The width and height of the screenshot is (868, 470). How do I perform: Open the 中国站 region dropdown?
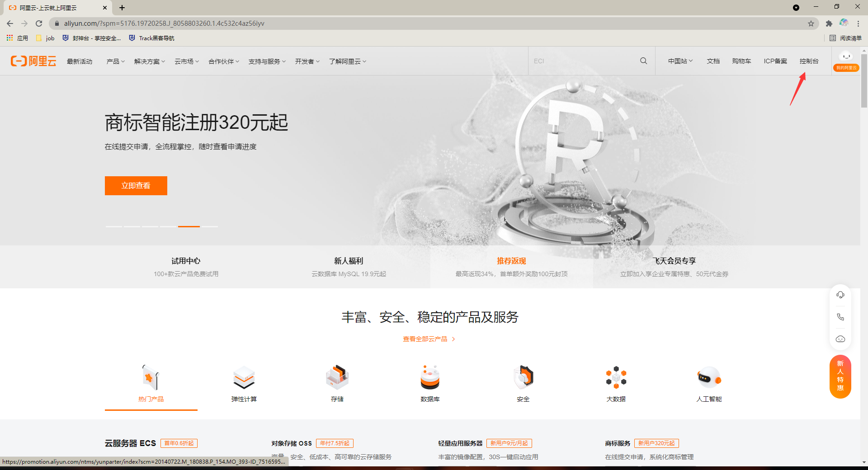pos(680,61)
